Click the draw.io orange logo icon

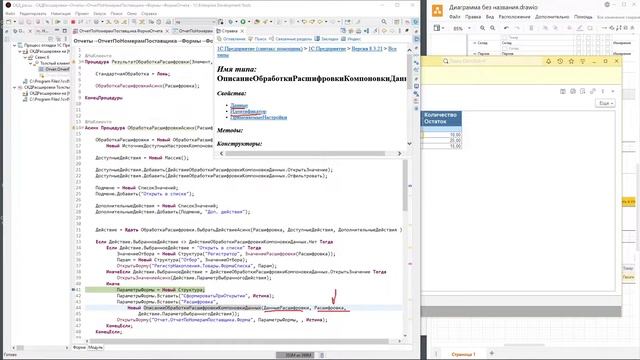tap(437, 11)
